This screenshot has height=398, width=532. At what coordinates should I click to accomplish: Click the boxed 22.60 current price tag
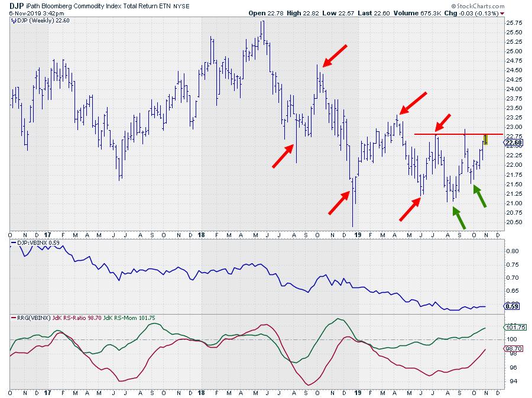(x=514, y=143)
